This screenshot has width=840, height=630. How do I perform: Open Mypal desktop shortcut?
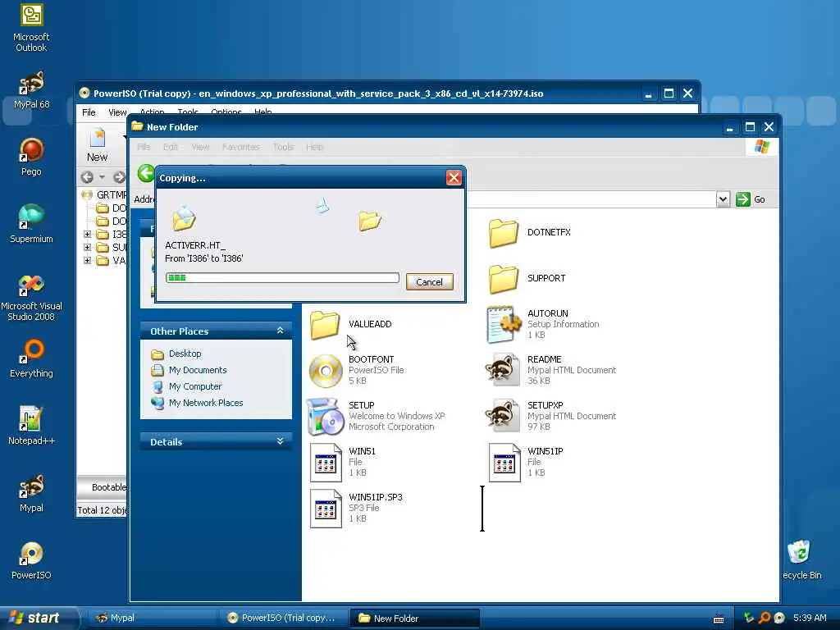[x=31, y=493]
